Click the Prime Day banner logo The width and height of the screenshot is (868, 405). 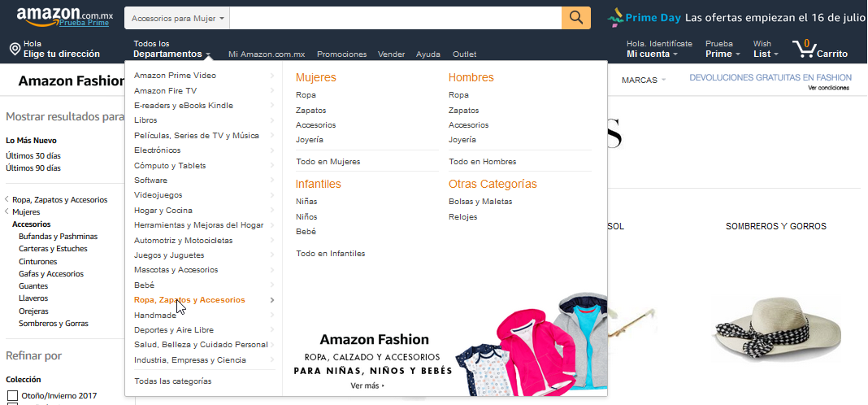coord(644,18)
